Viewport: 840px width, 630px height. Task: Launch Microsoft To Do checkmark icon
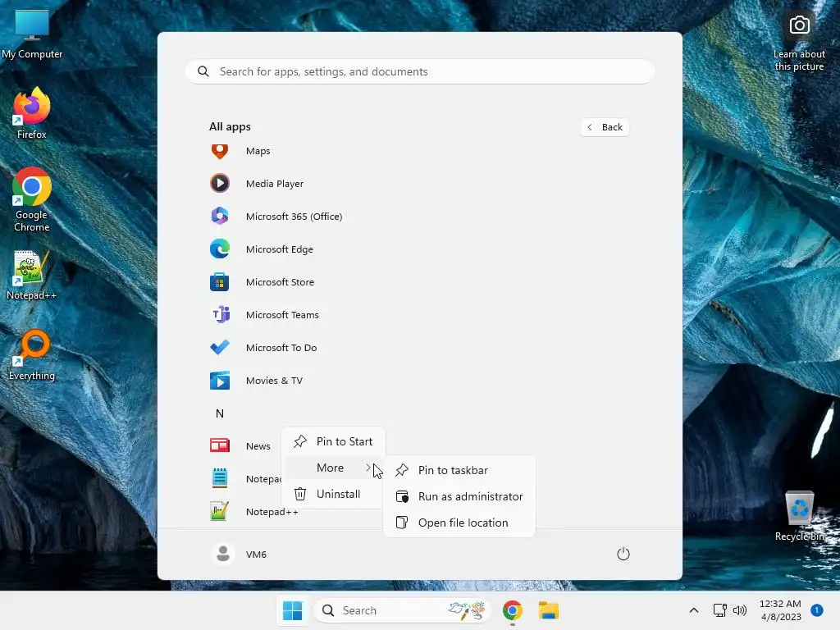[220, 347]
